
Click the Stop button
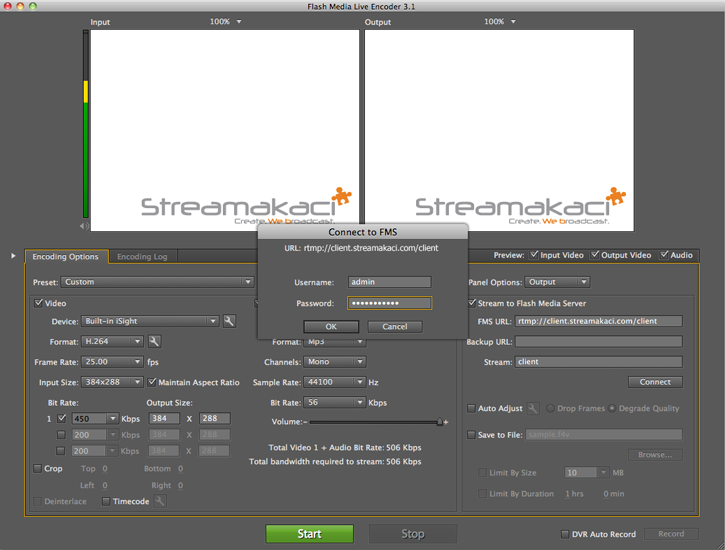tap(413, 534)
